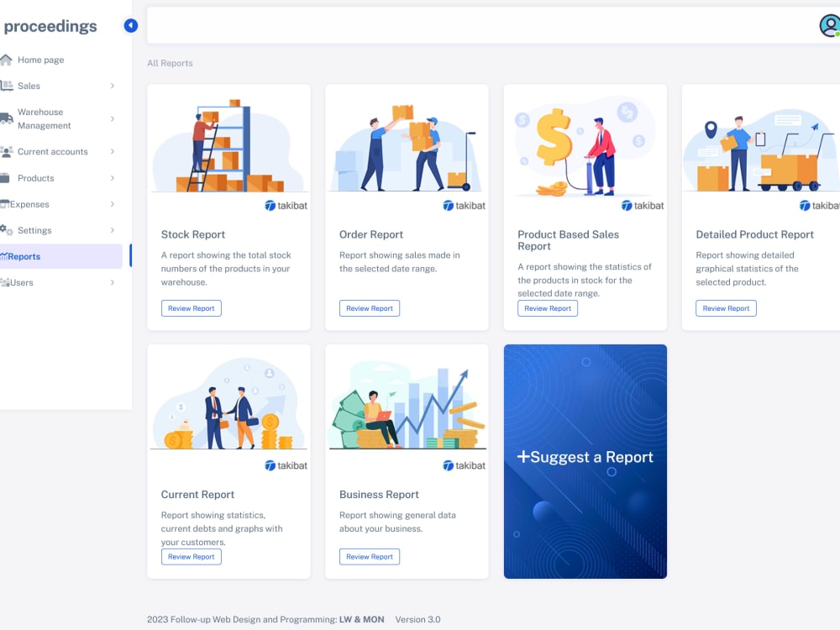Viewport: 840px width, 630px height.
Task: Click the Stock Report illustration
Action: [228, 144]
